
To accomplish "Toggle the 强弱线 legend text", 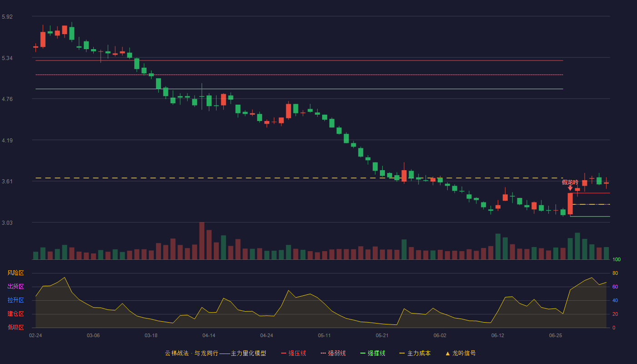I will coord(337,353).
